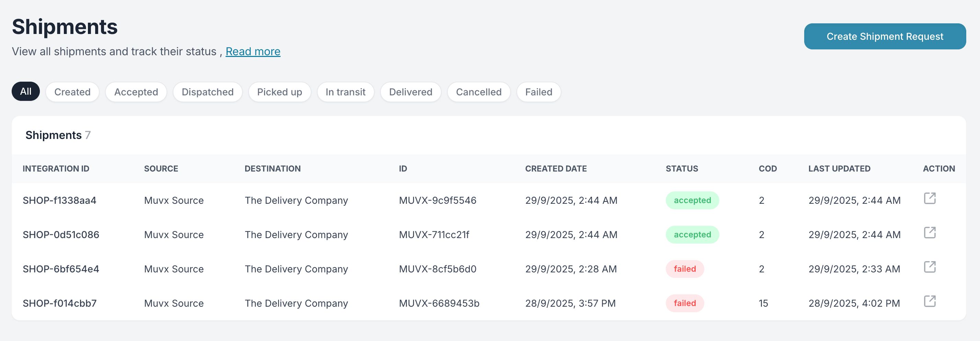This screenshot has height=341, width=980.
Task: Show In transit shipments
Action: pyautogui.click(x=345, y=92)
